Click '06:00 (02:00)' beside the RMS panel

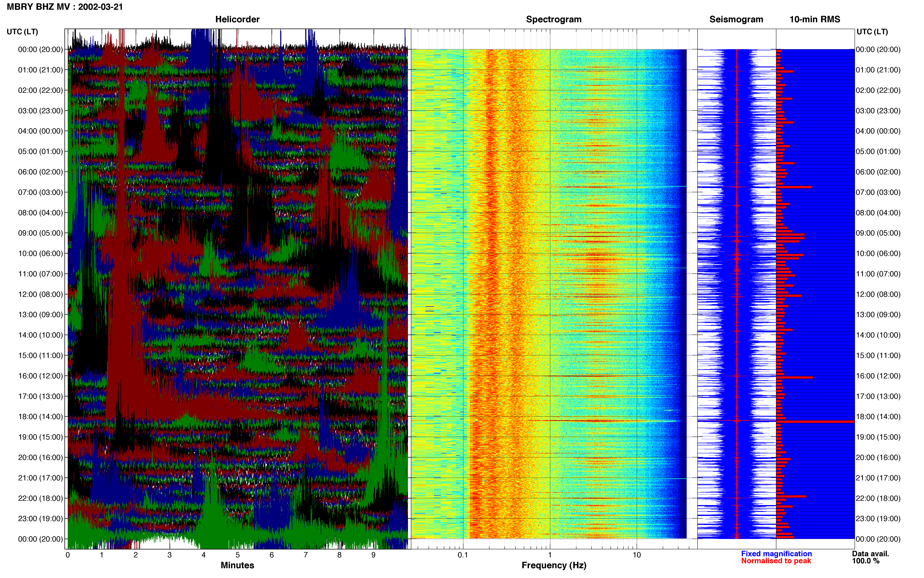pos(878,172)
